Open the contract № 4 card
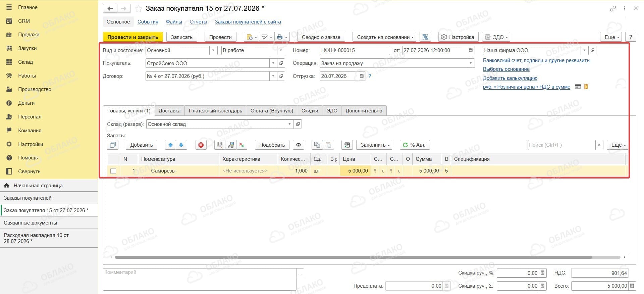This screenshot has width=644, height=294. point(281,76)
